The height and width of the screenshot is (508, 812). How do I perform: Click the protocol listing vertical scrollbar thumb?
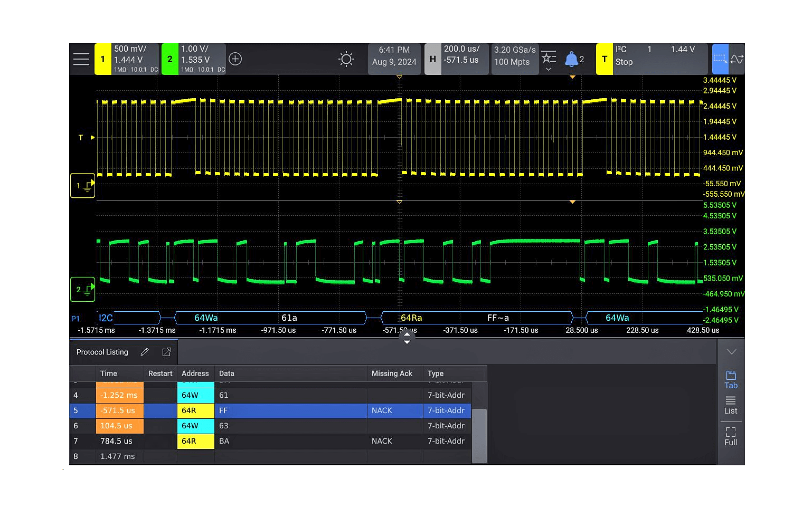(x=479, y=436)
